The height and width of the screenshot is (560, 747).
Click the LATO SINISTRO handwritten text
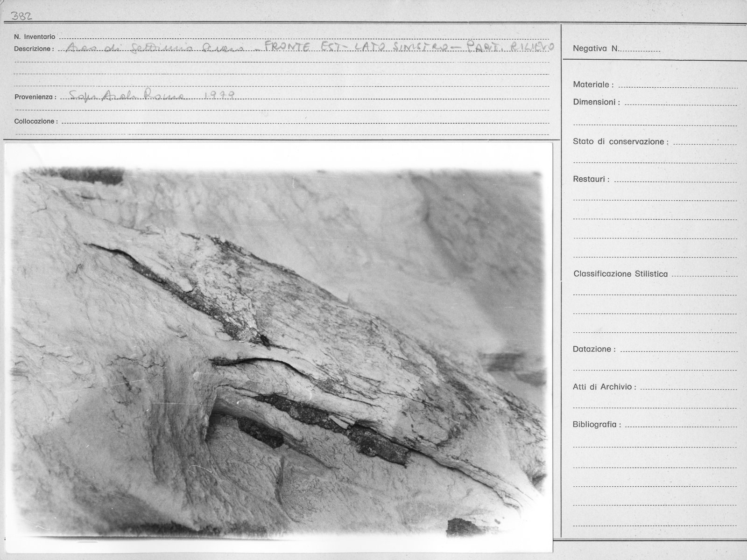(402, 47)
